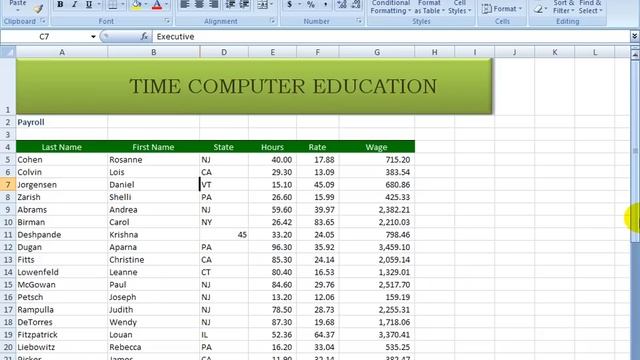Open Paste dropdown
Screen dimensions: 640x360
[18, 5]
